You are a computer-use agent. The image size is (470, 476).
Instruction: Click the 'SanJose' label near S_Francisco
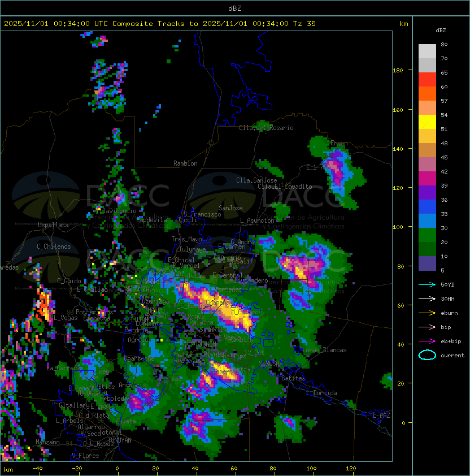click(x=230, y=208)
